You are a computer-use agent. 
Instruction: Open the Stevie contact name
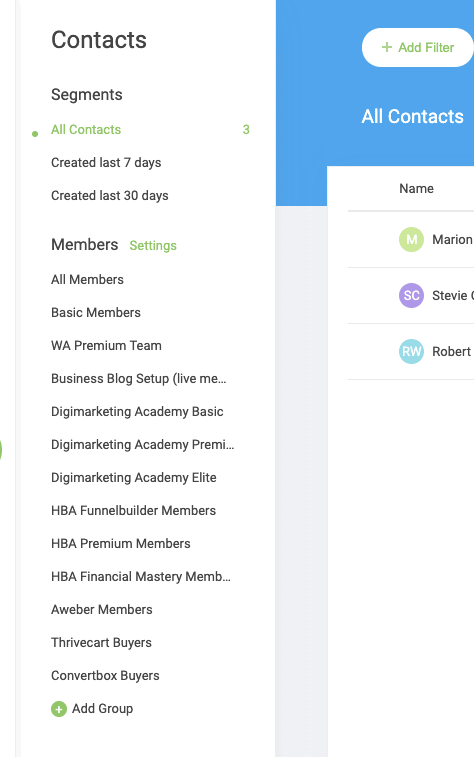(453, 295)
